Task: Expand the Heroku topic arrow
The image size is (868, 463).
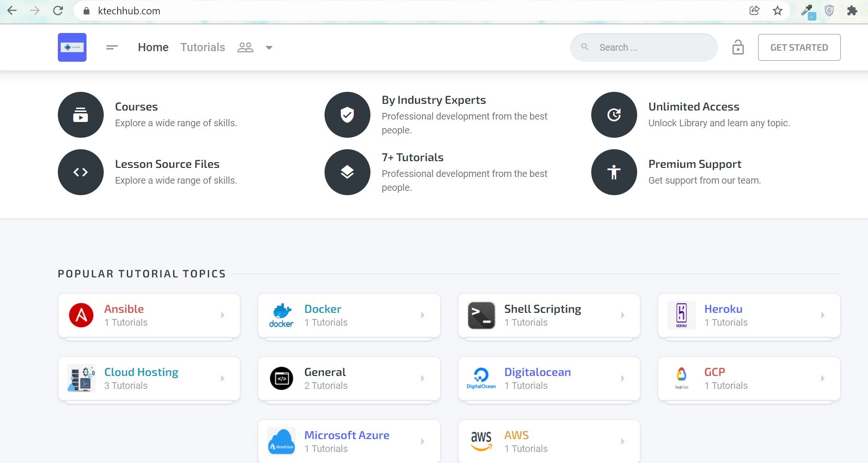Action: [823, 315]
